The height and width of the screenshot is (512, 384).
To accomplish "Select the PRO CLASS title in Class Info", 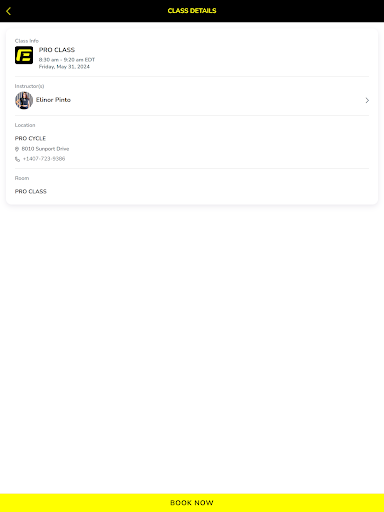I will (57, 50).
